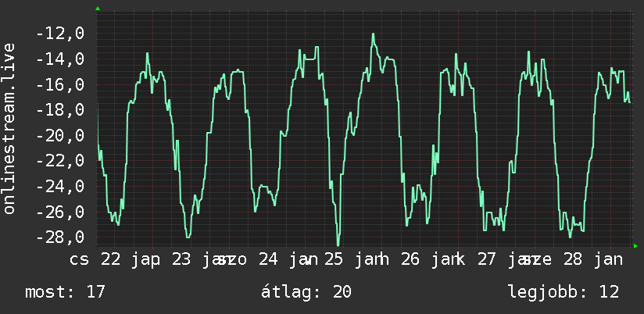Click the green arrow atop the y-axis

tap(98, 9)
